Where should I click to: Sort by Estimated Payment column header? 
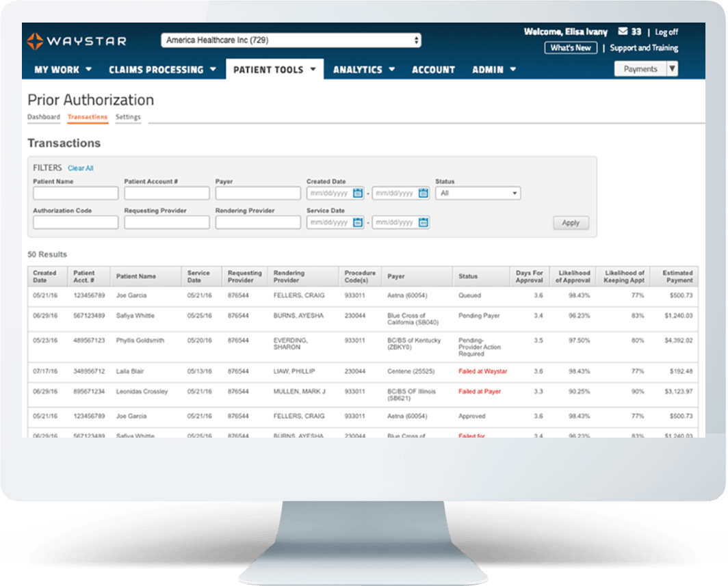677,276
